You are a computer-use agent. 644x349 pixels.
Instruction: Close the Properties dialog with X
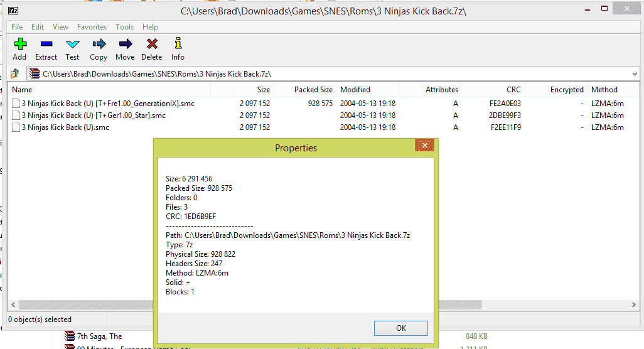point(425,146)
